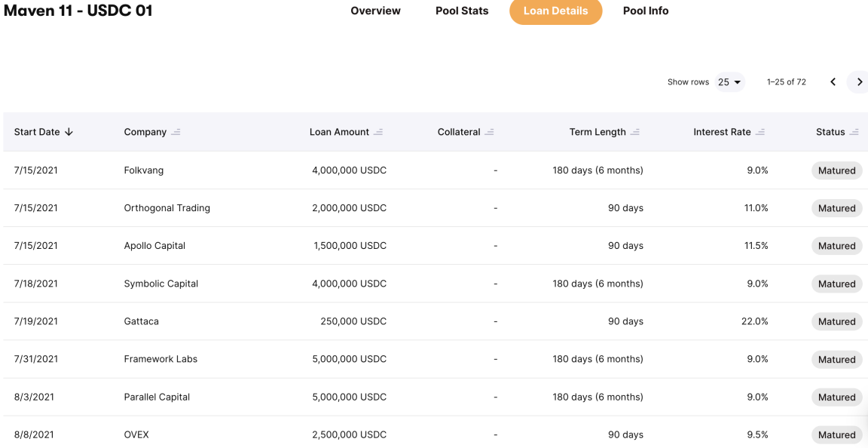The image size is (868, 448).
Task: Click the 11.5% interest rate value
Action: [x=756, y=246]
